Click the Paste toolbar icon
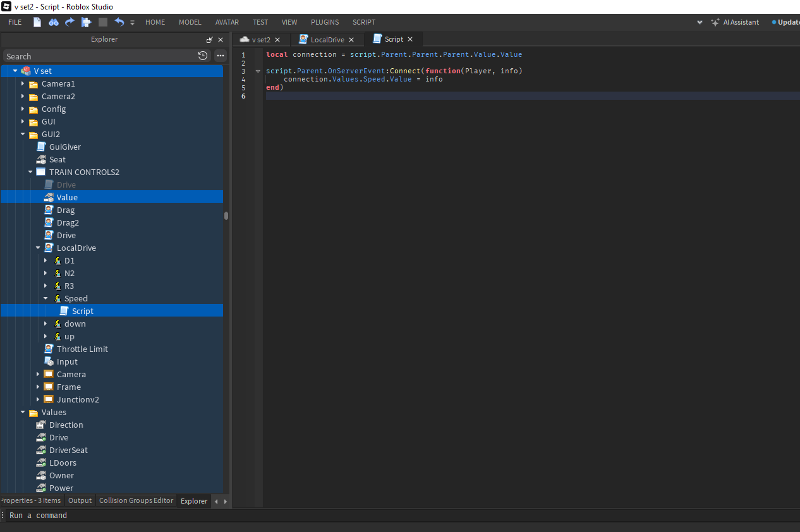The width and height of the screenshot is (800, 532). 85,21
